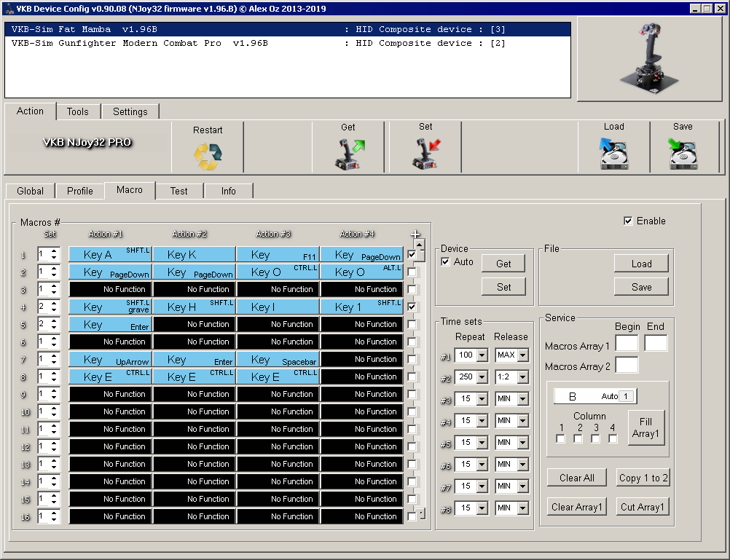Uncheck the Auto checkbox in Device group

(446, 262)
